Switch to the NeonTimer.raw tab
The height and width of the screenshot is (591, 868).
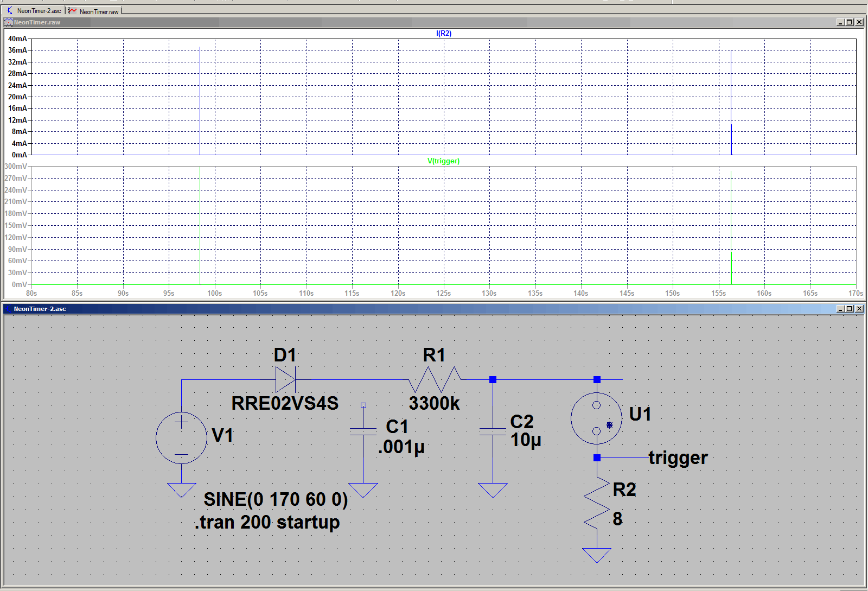pyautogui.click(x=94, y=11)
